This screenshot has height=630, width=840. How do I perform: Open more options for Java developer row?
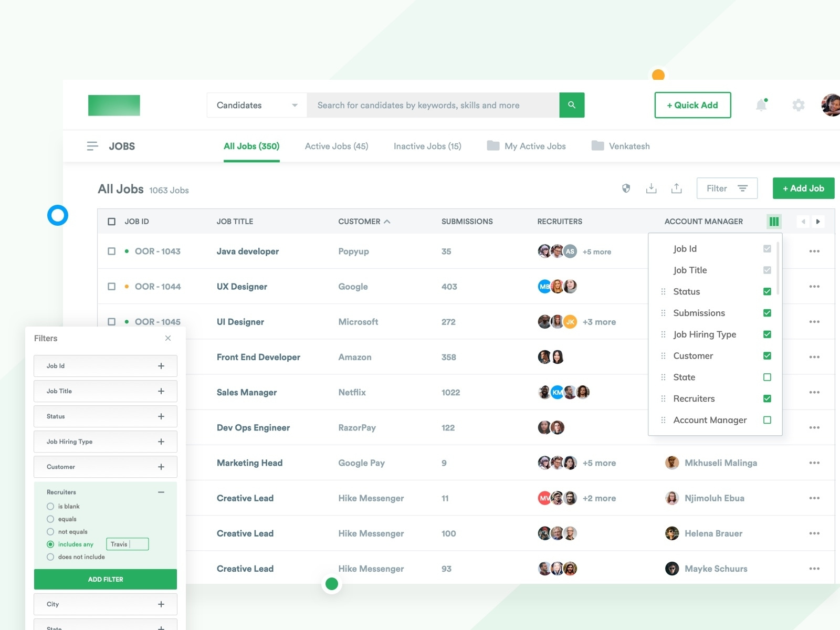(814, 251)
